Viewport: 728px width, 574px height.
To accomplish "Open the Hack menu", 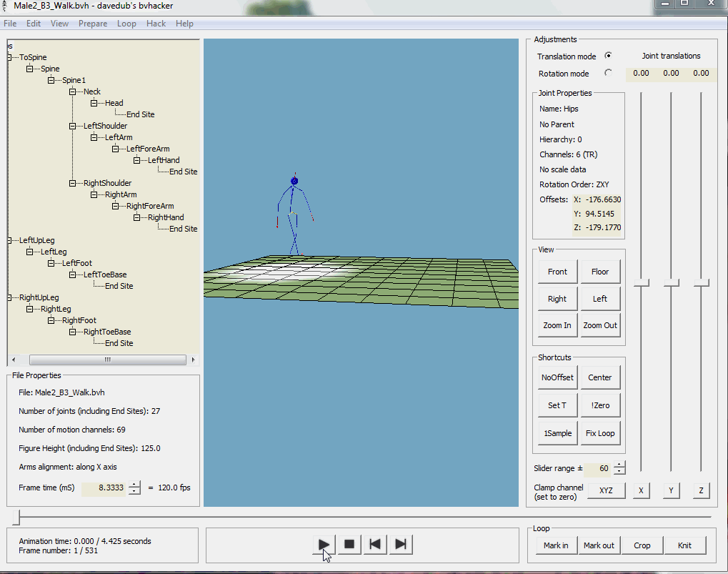I will 156,24.
